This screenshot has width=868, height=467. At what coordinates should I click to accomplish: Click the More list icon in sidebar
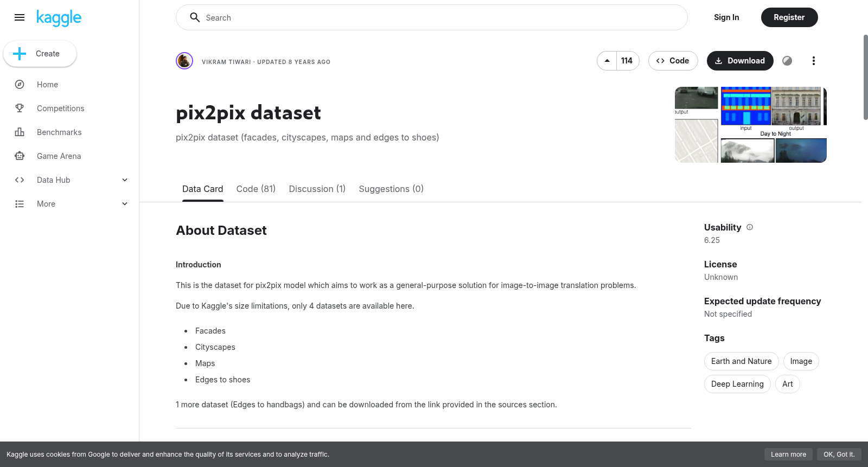[x=20, y=204]
